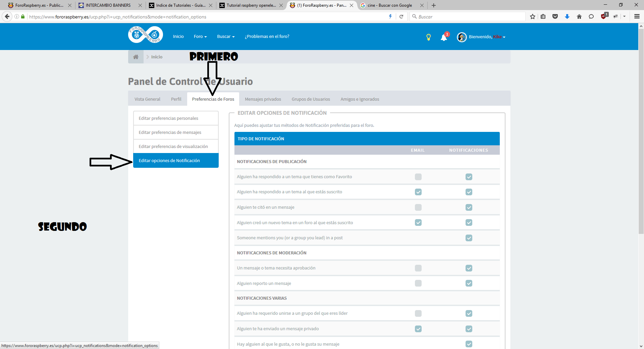Click the yellow lightbulb icon
The image size is (644, 349).
pos(428,37)
